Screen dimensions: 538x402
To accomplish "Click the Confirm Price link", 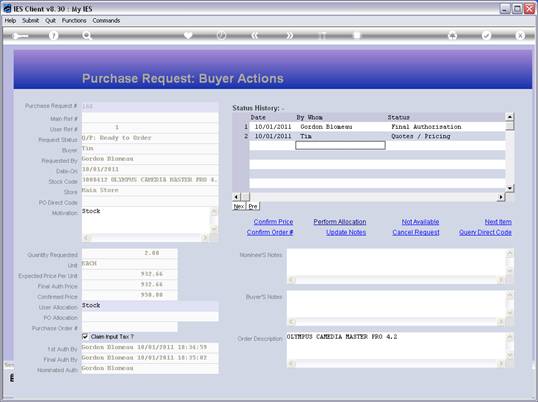I will tap(273, 222).
